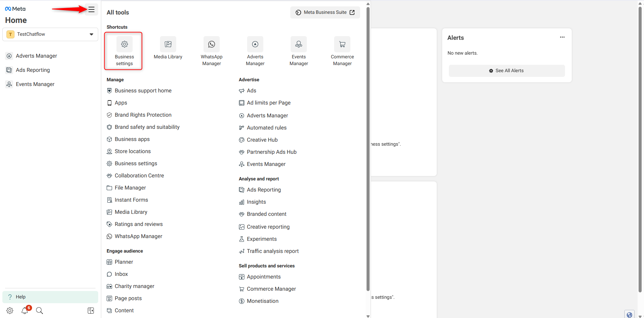Open Store locations
644x318 pixels.
pos(129,151)
